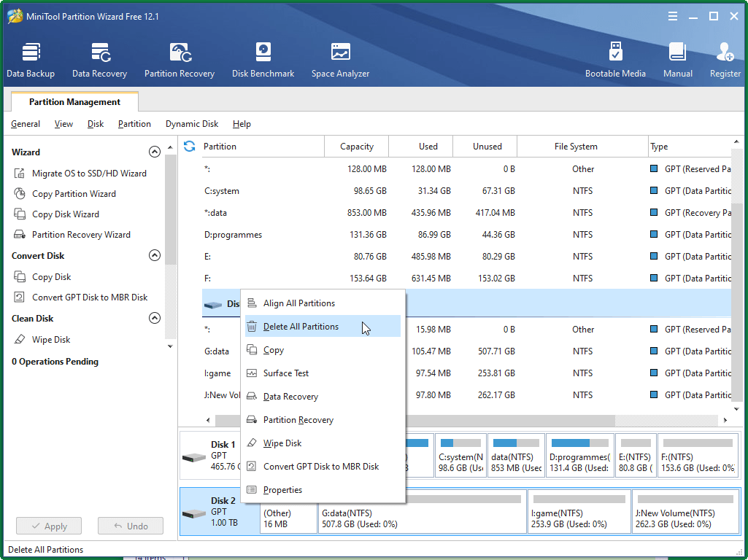Image resolution: width=748 pixels, height=560 pixels.
Task: Collapse the Convert Disk section
Action: click(x=155, y=255)
